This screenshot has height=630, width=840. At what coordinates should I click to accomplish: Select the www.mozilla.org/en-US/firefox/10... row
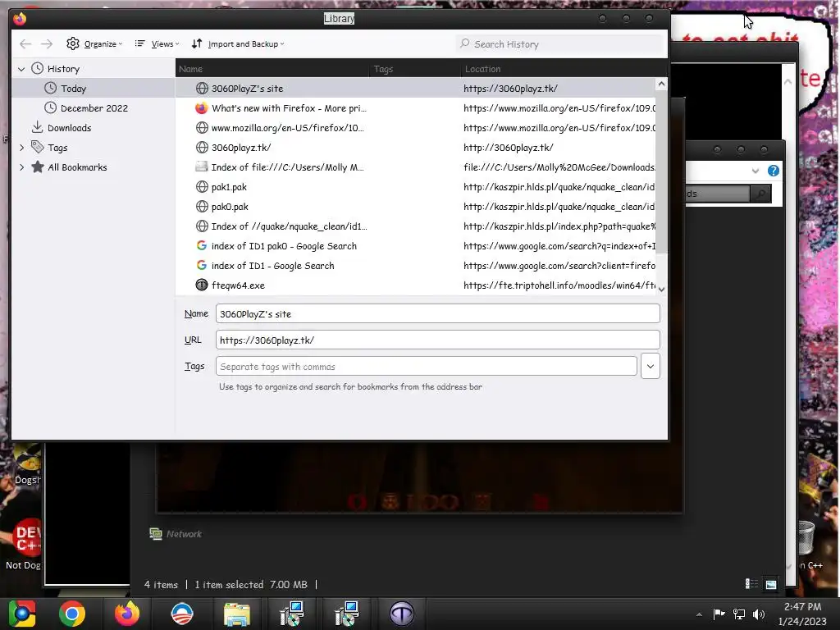pyautogui.click(x=415, y=127)
